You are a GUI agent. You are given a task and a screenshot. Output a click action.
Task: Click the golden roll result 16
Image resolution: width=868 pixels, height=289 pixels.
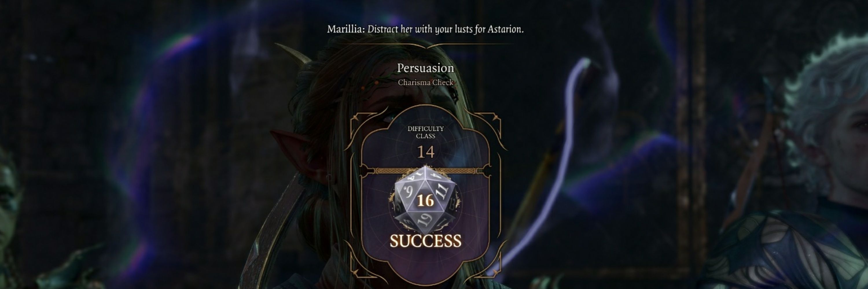point(425,201)
